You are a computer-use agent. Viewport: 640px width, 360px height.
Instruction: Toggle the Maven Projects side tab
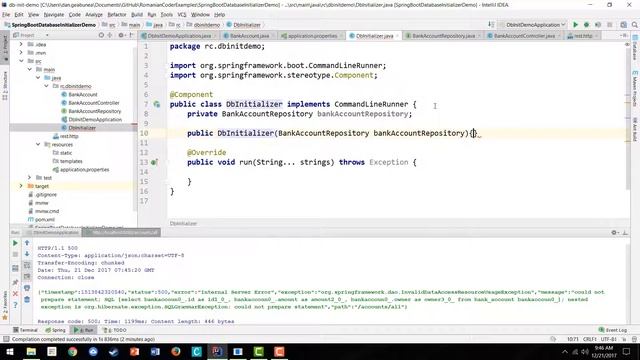pyautogui.click(x=635, y=88)
